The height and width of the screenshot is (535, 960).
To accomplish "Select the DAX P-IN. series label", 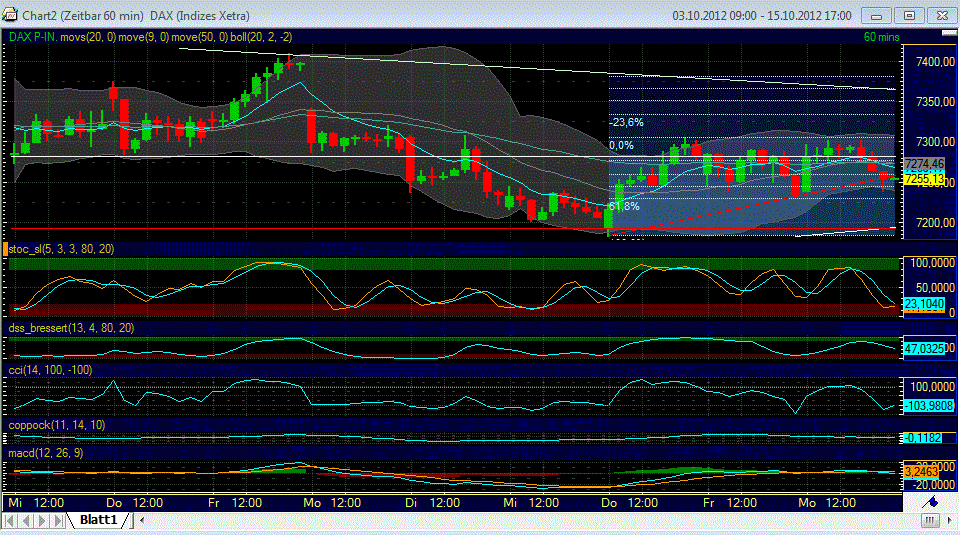I will (33, 37).
